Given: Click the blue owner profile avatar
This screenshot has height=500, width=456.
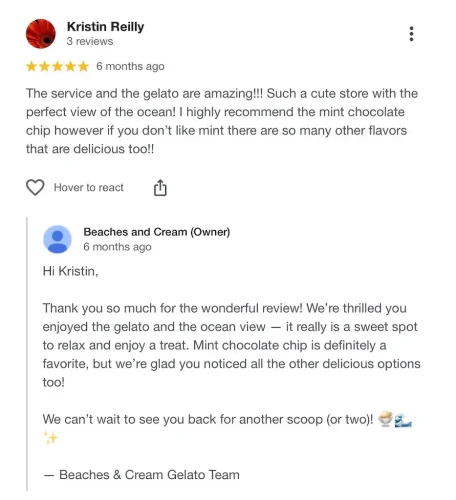Looking at the screenshot, I should (57, 239).
